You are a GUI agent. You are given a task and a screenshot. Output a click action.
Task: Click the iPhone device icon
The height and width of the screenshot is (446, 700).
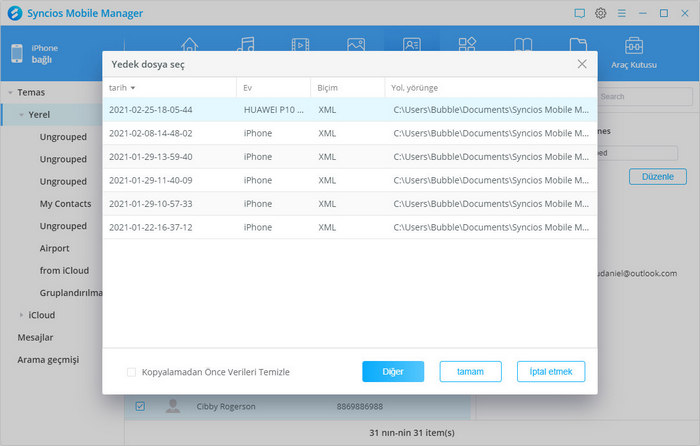[x=17, y=54]
